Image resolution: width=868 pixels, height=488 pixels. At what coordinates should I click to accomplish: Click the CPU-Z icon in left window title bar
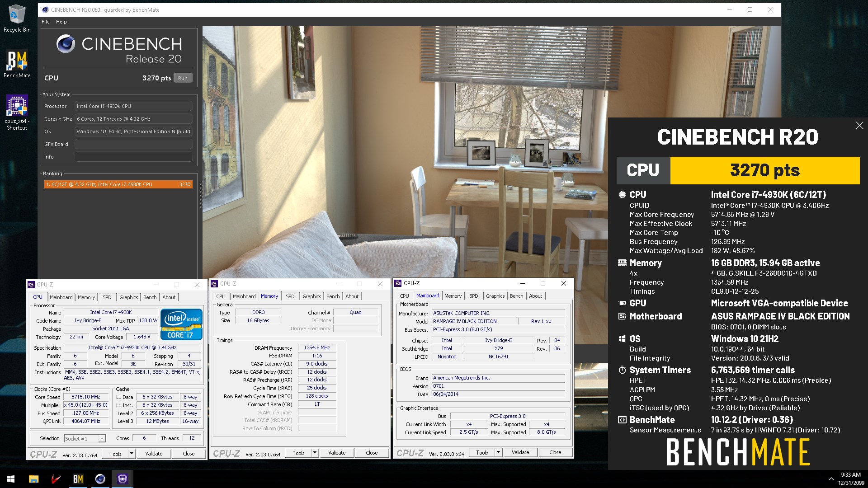pyautogui.click(x=31, y=285)
